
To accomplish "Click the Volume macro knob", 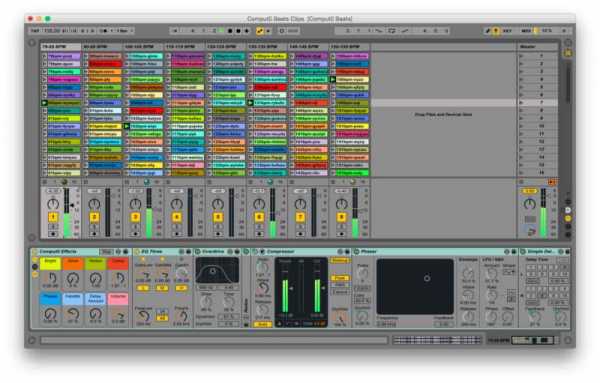I will 118,315.
